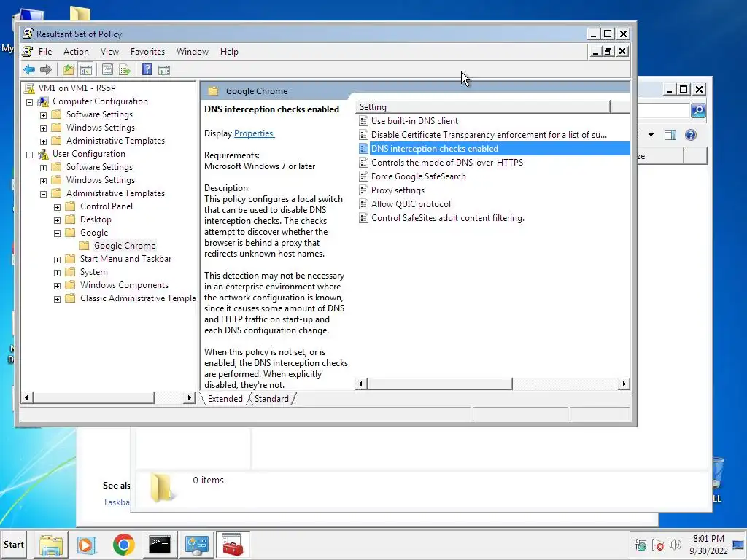Select the Classic Administrative Templates tree item
The width and height of the screenshot is (747, 560).
click(x=138, y=298)
